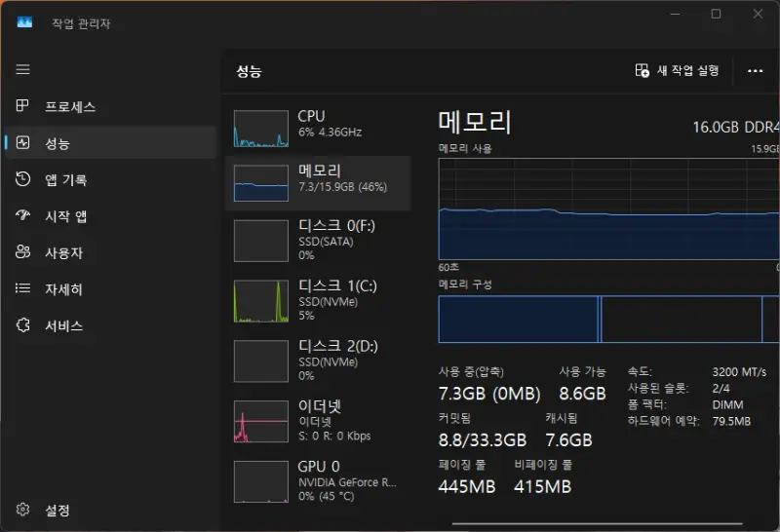Open 설정 at the sidebar bottom
The height and width of the screenshot is (532, 780).
coord(58,511)
